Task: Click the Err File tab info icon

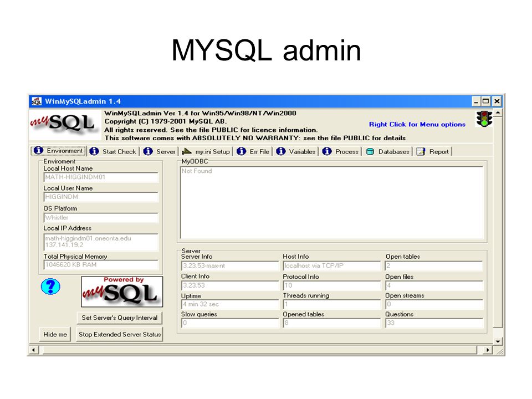Action: [x=241, y=151]
